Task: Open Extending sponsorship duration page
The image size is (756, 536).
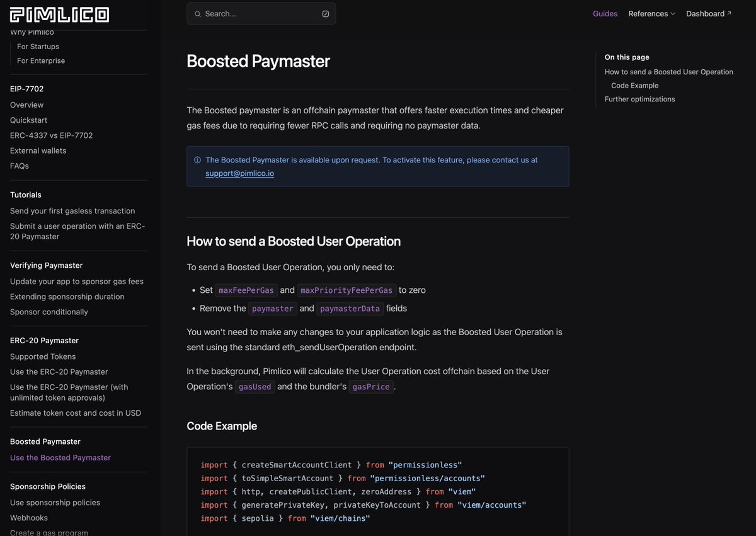Action: [67, 297]
